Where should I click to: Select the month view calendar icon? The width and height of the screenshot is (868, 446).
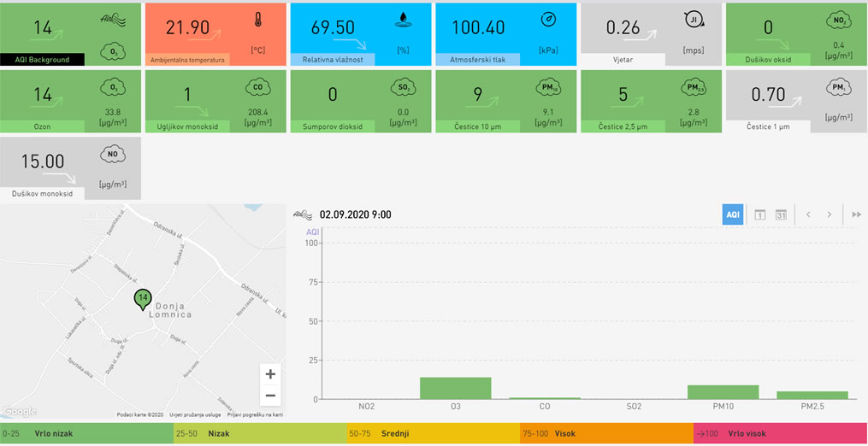[781, 214]
